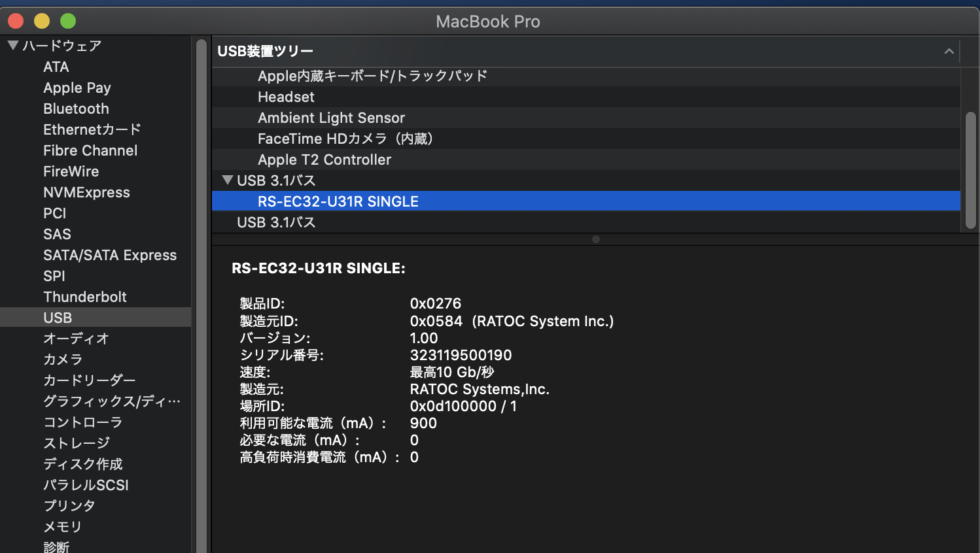This screenshot has height=553, width=980.
Task: Select FaceTime HDカメラ in the USB tree
Action: pyautogui.click(x=345, y=139)
